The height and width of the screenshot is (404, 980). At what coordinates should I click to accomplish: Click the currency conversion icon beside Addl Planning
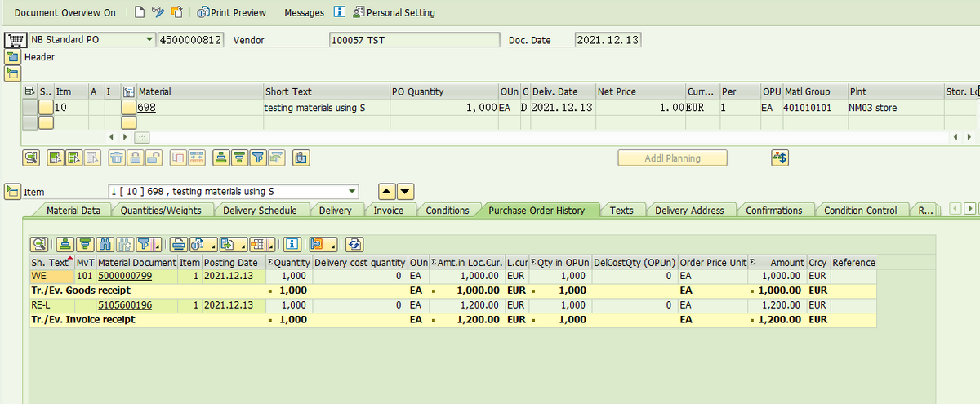(780, 158)
